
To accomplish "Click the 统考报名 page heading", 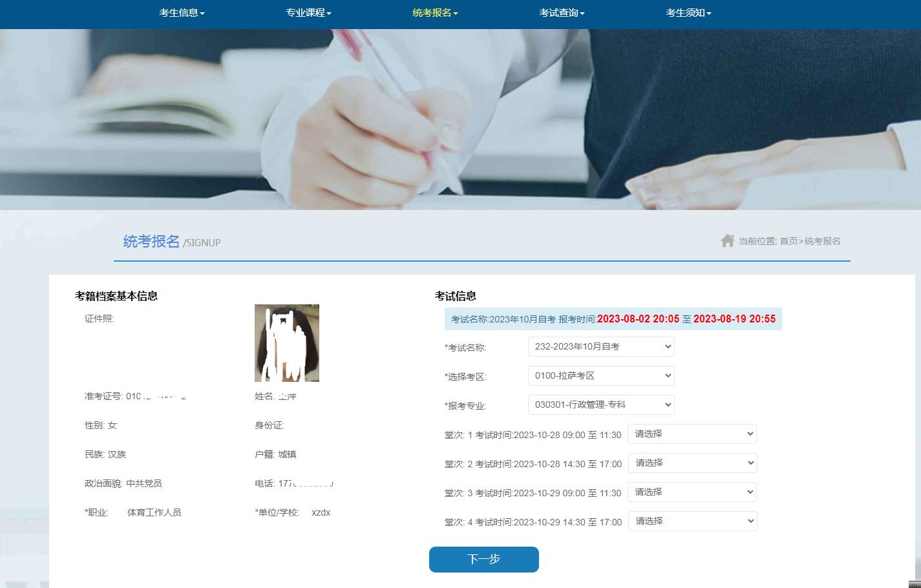I will pos(151,242).
